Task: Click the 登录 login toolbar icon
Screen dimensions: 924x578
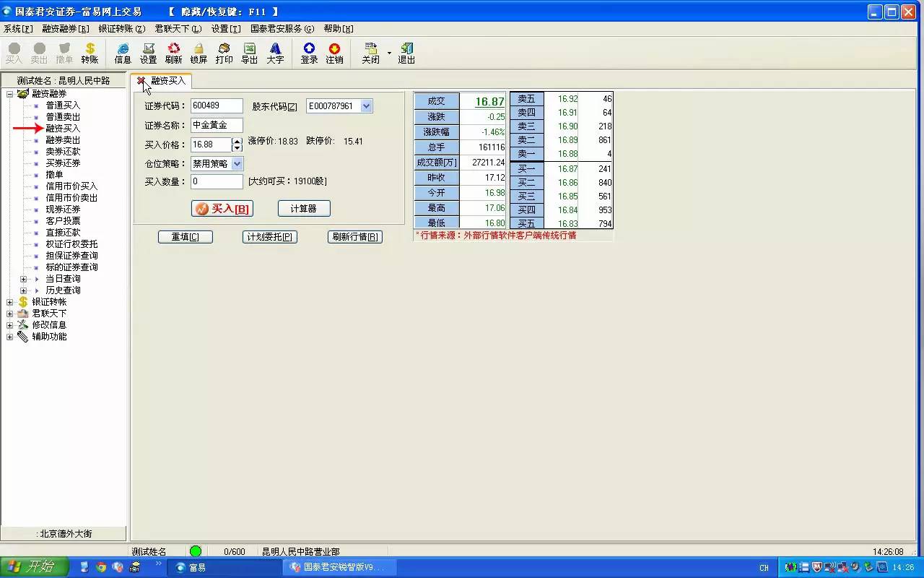Action: click(309, 53)
